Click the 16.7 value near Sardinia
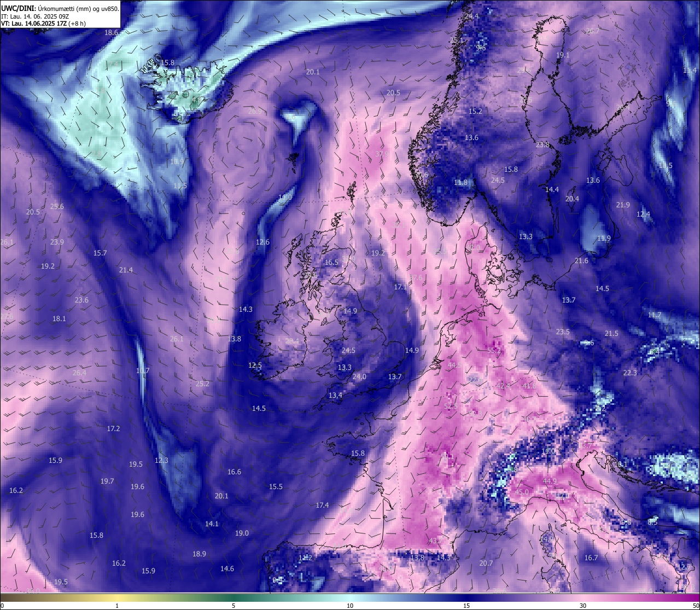 (591, 557)
